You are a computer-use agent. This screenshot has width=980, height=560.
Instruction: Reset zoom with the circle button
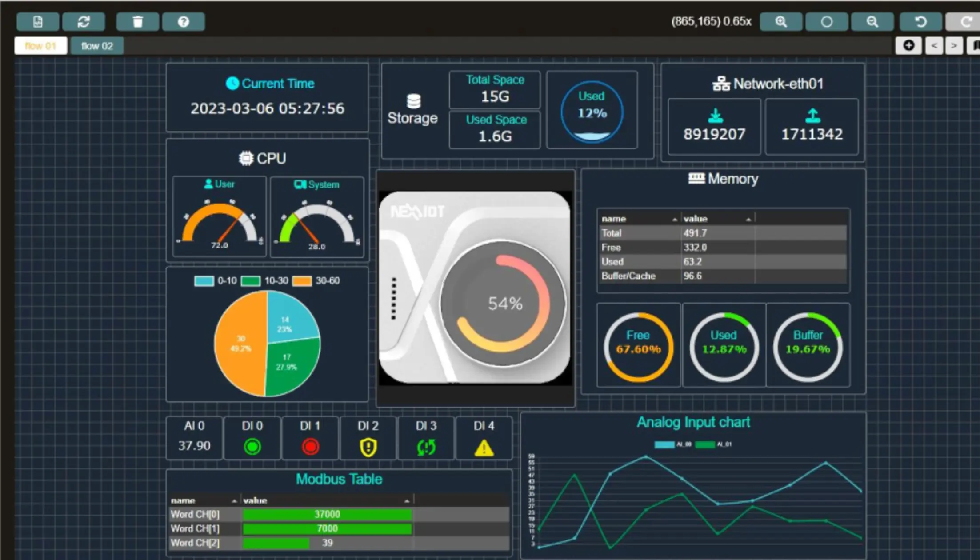(826, 21)
